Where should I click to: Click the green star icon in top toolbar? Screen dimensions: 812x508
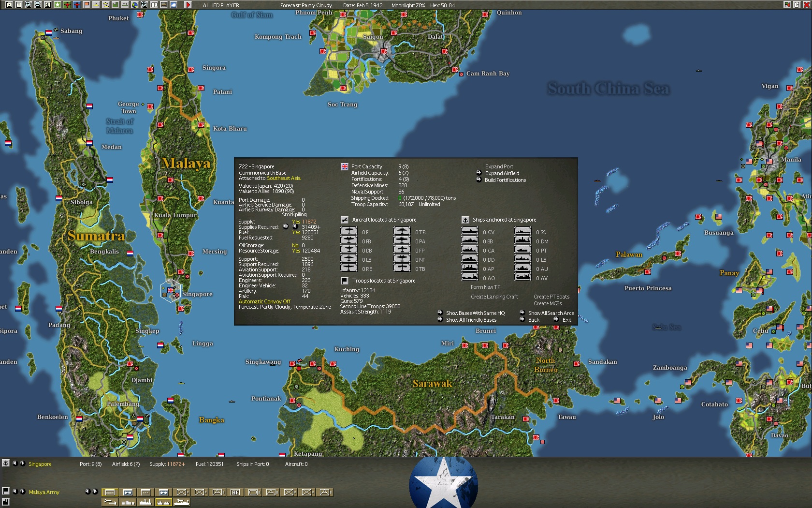pos(57,5)
